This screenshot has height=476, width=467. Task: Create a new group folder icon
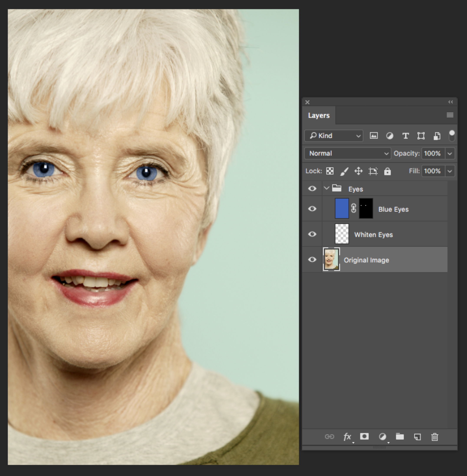pos(400,436)
